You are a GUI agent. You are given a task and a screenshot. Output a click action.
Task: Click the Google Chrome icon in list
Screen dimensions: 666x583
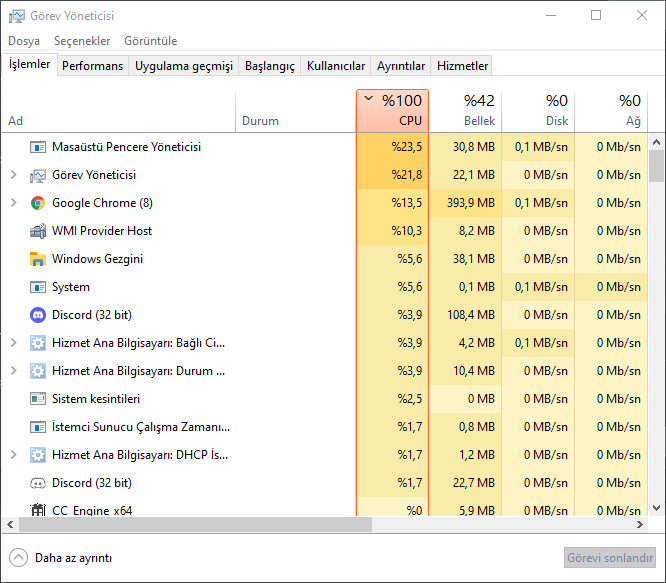(38, 203)
